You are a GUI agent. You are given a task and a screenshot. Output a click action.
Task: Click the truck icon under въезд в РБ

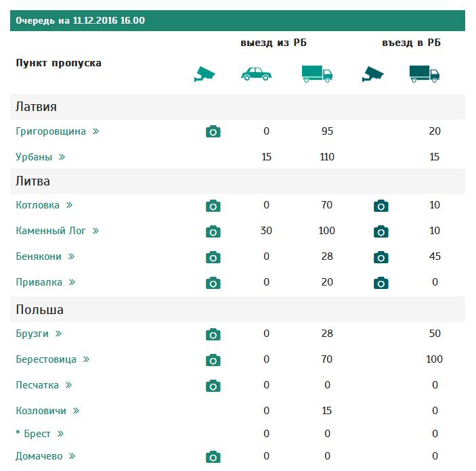pos(425,74)
